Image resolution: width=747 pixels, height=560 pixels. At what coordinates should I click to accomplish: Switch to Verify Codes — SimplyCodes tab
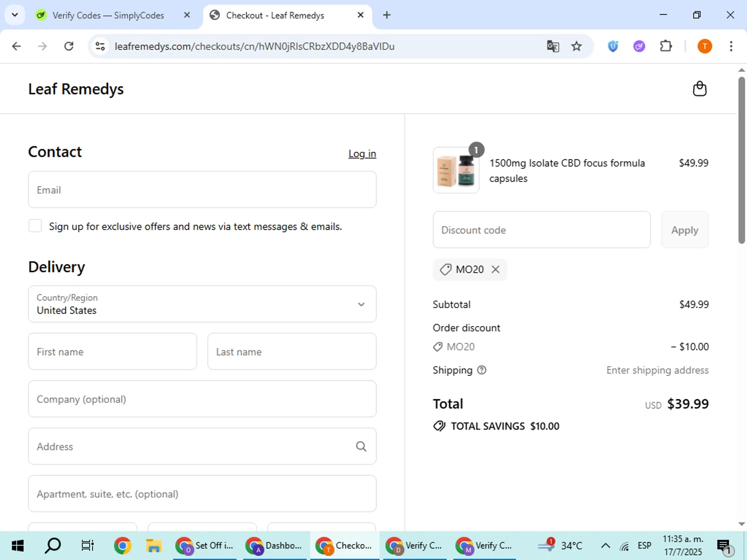[x=108, y=15]
